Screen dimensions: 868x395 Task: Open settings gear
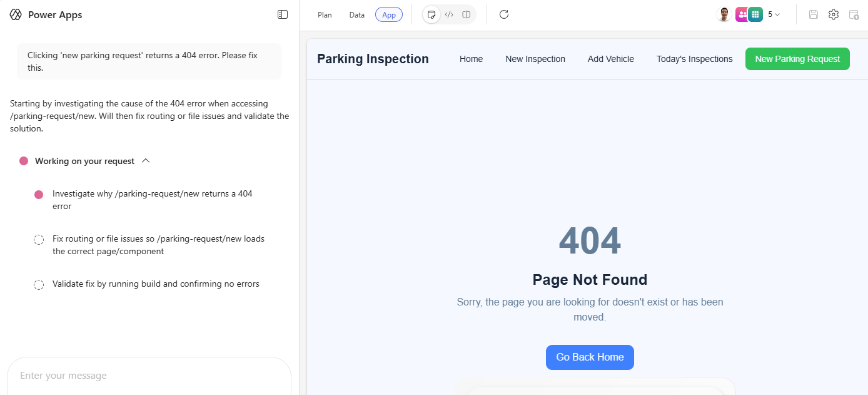[834, 14]
